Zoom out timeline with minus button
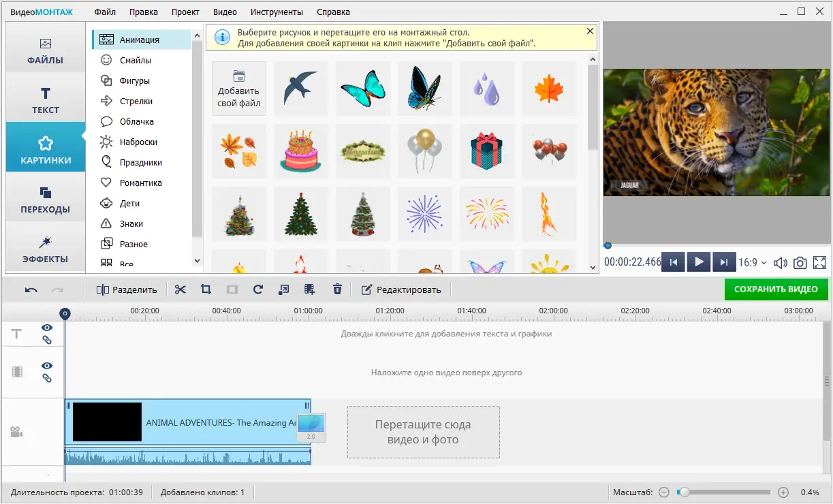This screenshot has height=504, width=833. point(664,492)
